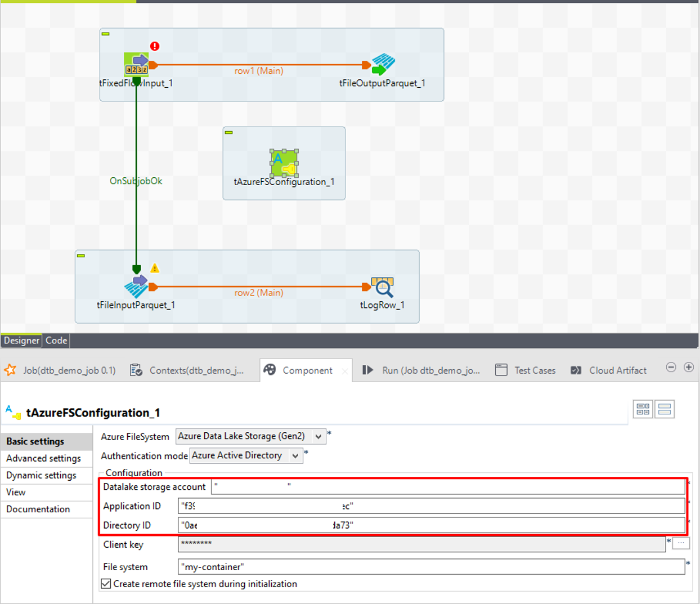This screenshot has width=700, height=604.
Task: Open the Test Cases tab
Action: 526,370
